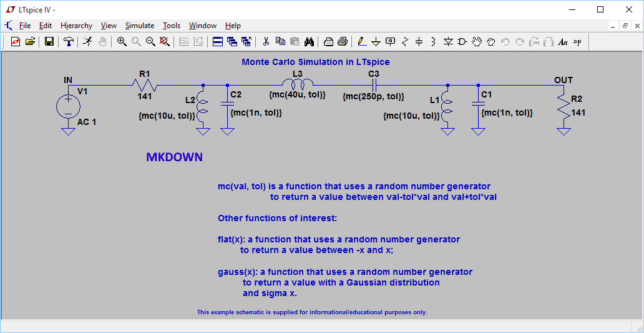The height and width of the screenshot is (333, 644).
Task: Click L1's {mc(10u, tol)} value
Action: [411, 116]
